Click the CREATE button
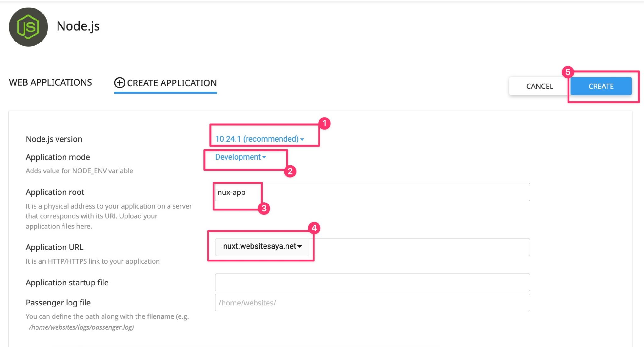 pos(601,86)
